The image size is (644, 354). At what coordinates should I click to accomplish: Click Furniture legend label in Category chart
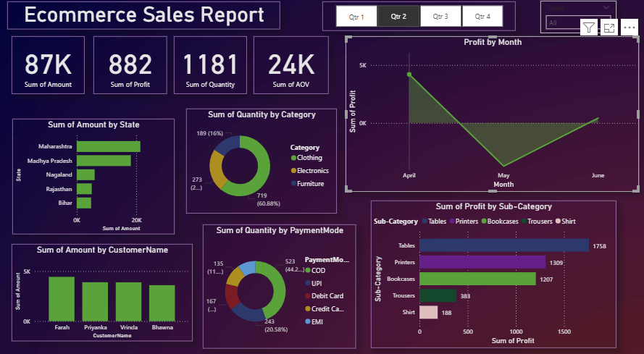[311, 184]
